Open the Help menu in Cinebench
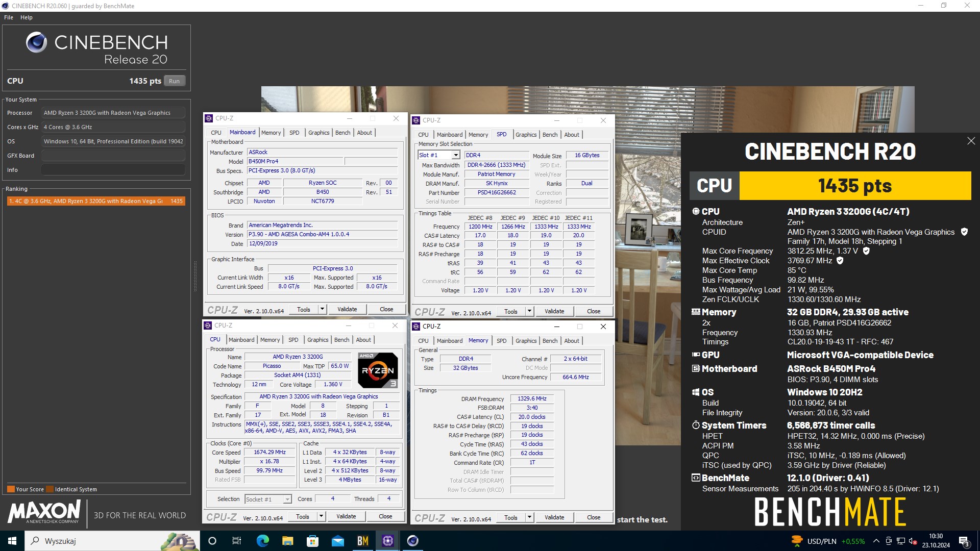 pos(27,17)
